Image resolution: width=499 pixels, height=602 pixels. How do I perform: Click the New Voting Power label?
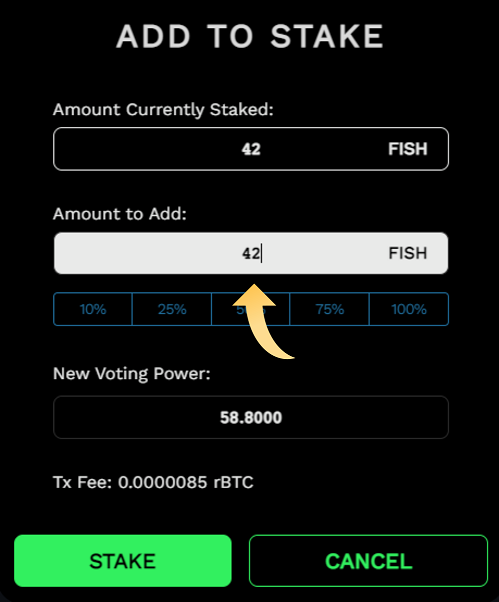(x=132, y=374)
